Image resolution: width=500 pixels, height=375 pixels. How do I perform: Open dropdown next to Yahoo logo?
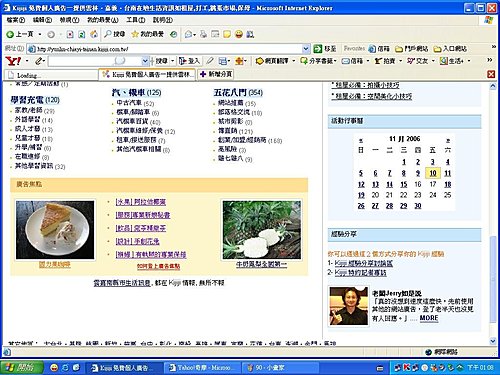[27, 61]
